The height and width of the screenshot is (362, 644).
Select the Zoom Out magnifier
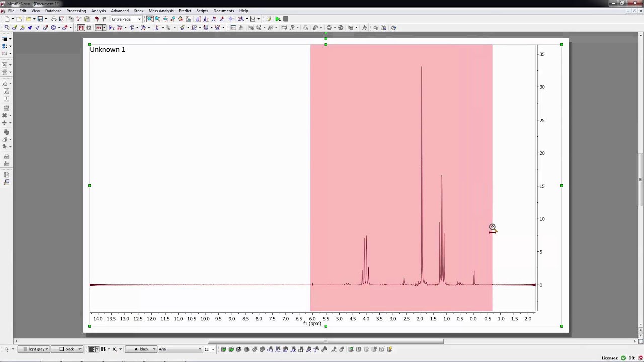(x=157, y=19)
